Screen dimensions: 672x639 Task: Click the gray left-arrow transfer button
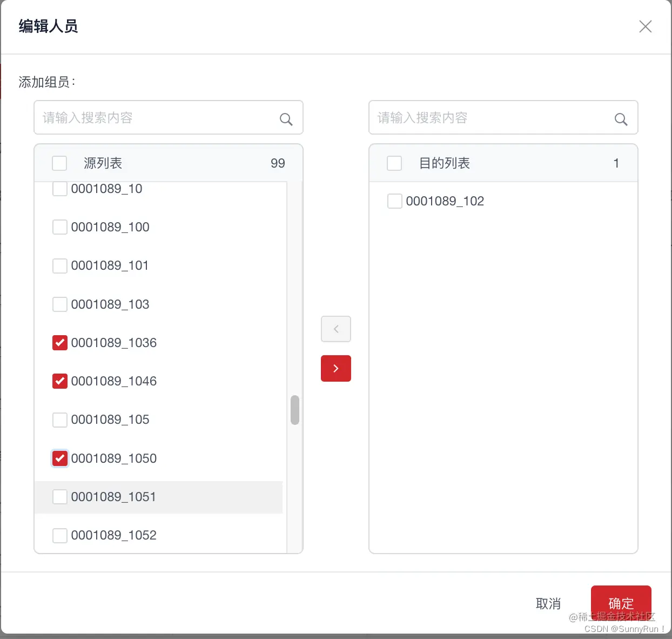[x=336, y=329]
